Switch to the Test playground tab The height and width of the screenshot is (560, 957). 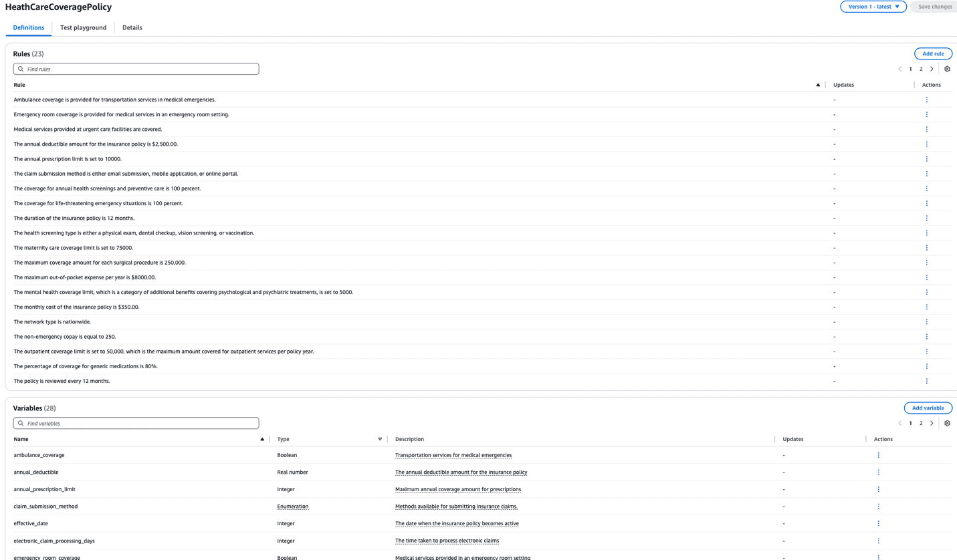tap(83, 27)
